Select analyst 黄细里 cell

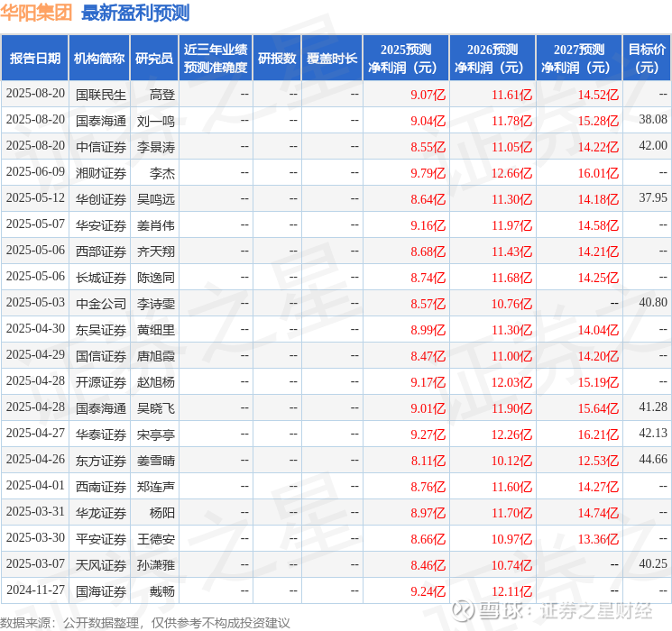pyautogui.click(x=155, y=330)
